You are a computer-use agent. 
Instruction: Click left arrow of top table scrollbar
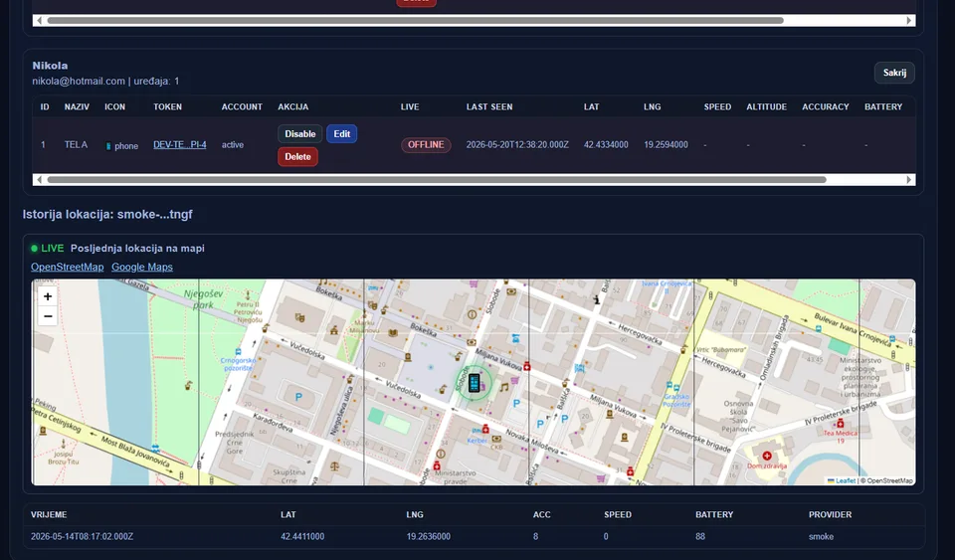[x=39, y=20]
